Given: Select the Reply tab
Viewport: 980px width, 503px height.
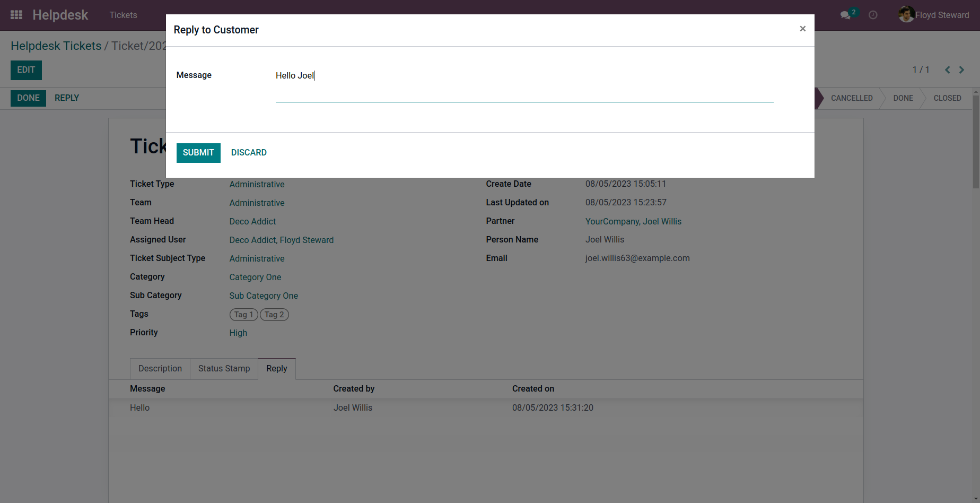Looking at the screenshot, I should tap(277, 369).
